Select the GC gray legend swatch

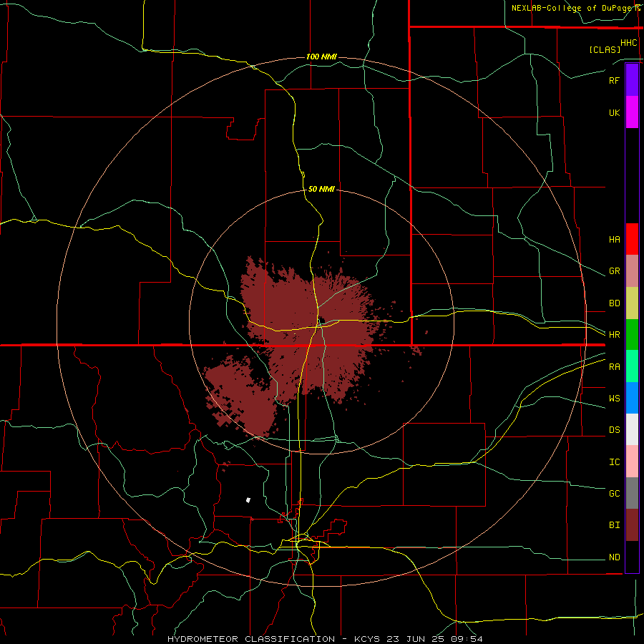coord(632,493)
